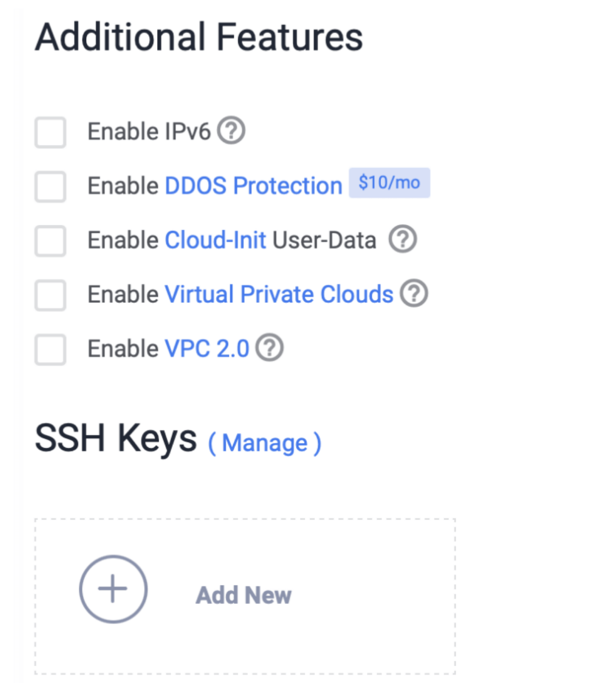
Task: Click the Add New SSH key label
Action: [x=244, y=595]
